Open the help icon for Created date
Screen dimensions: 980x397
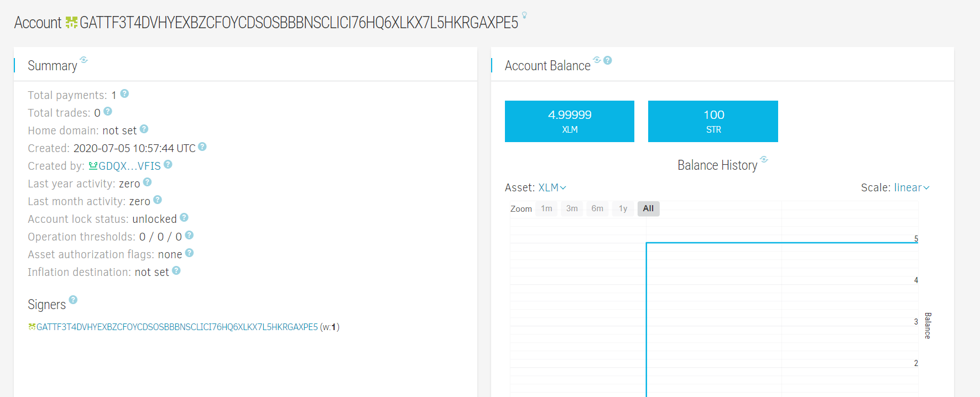coord(202,147)
